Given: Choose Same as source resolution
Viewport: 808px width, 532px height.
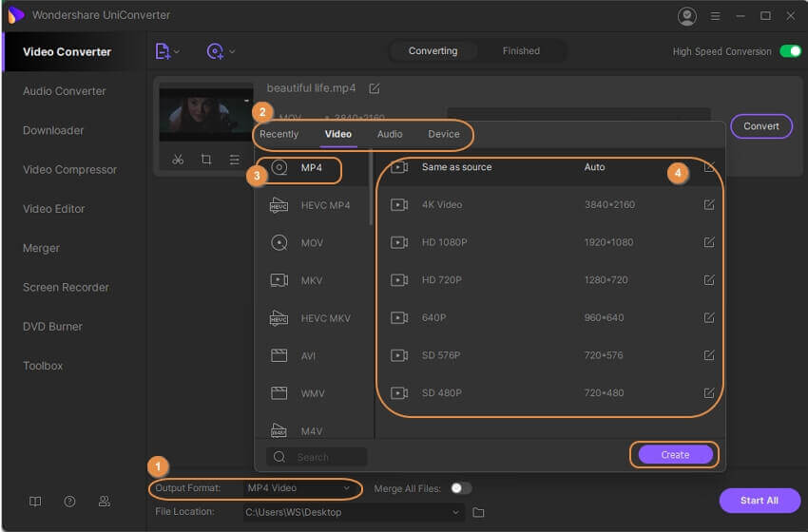Looking at the screenshot, I should [549, 167].
